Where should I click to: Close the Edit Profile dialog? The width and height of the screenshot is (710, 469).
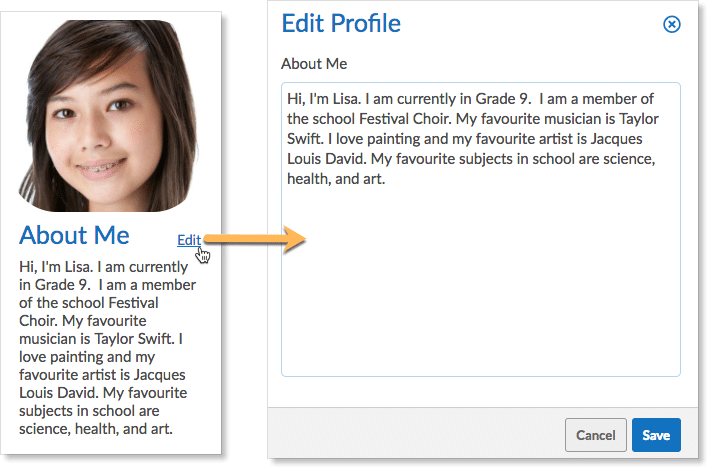tap(672, 24)
